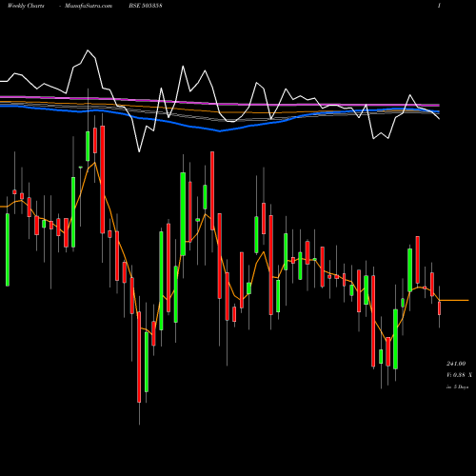Click the 'MunafaSutra.com' label
The height and width of the screenshot is (476, 476).
(x=89, y=6)
